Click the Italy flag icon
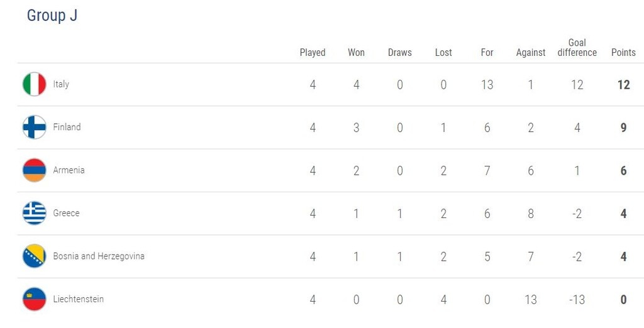This screenshot has height=328, width=644. point(35,84)
